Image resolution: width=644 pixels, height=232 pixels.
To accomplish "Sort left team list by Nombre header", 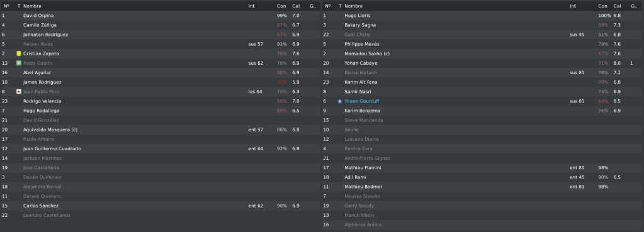I will click(32, 6).
